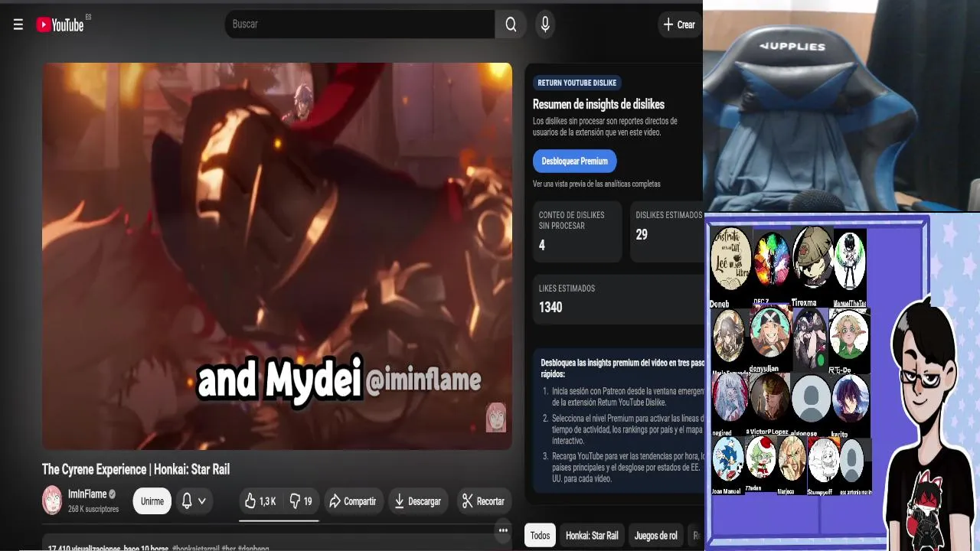Click the notification bell icon
The image size is (980, 551).
186,501
